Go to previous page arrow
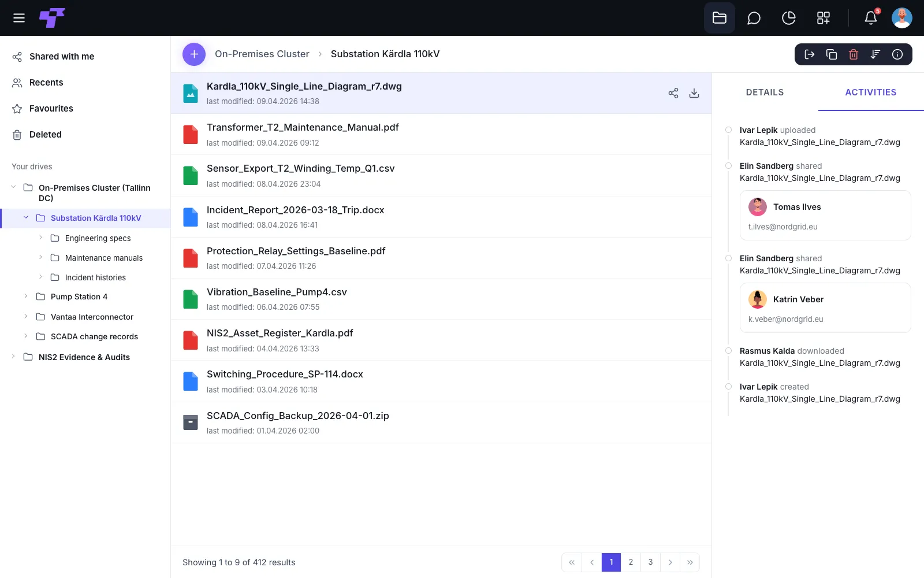This screenshot has height=578, width=924. coord(591,562)
